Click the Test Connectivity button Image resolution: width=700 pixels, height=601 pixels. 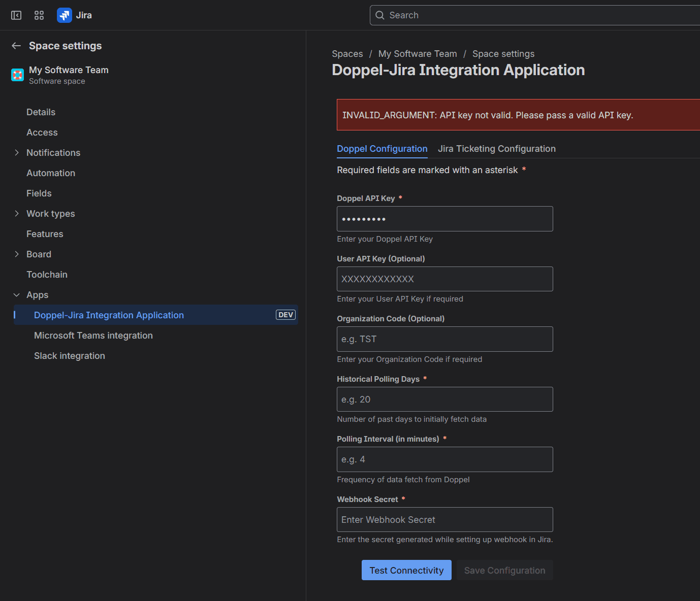406,570
